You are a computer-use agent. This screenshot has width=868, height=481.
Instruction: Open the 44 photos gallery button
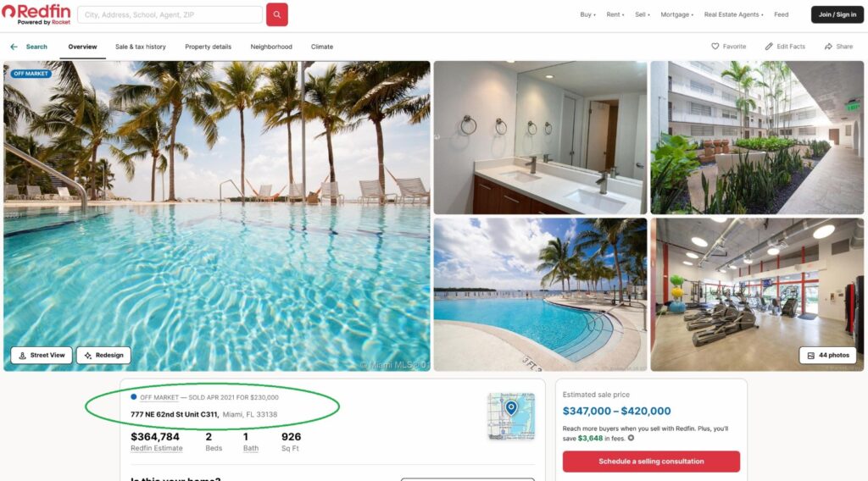pos(827,355)
